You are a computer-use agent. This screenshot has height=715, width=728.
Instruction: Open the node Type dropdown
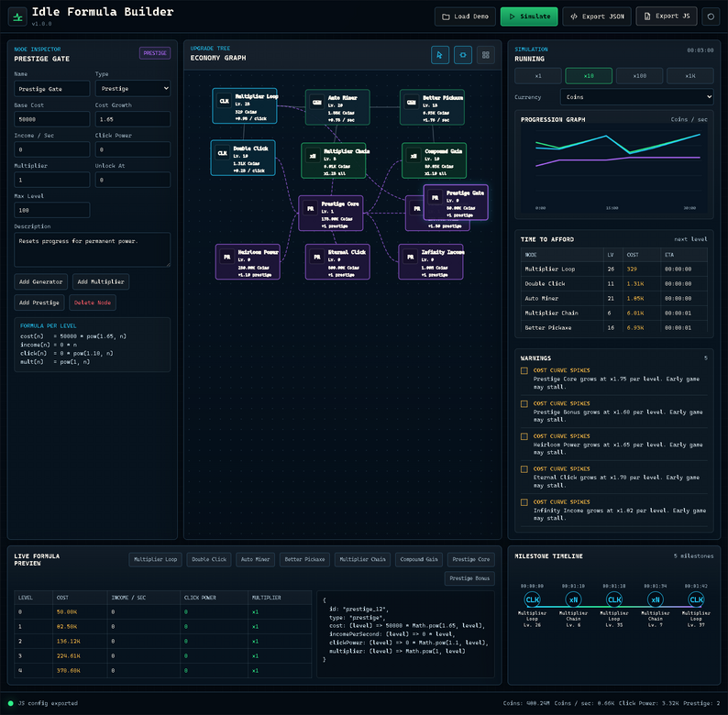(x=133, y=88)
